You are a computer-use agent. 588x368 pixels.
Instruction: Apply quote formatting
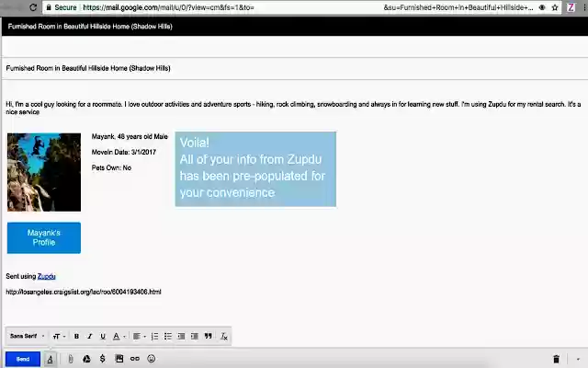pyautogui.click(x=209, y=337)
